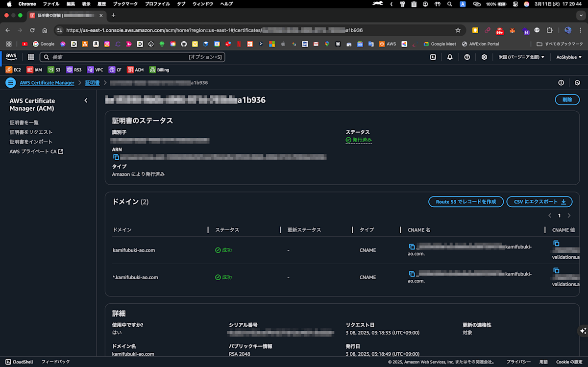Open CloudShell from top navigation icon

[x=433, y=57]
